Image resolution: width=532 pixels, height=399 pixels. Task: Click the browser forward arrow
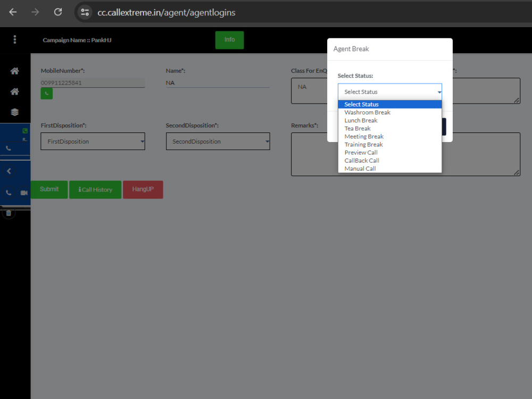(x=35, y=12)
